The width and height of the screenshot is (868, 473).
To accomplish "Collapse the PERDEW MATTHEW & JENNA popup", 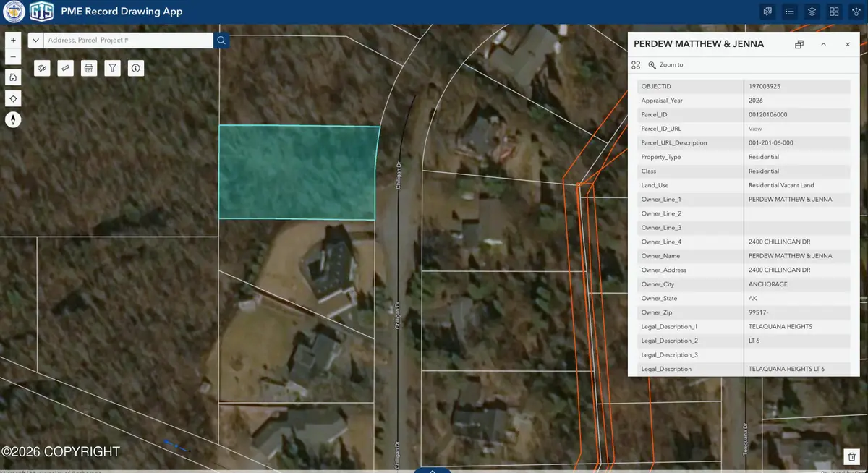I will coord(823,44).
